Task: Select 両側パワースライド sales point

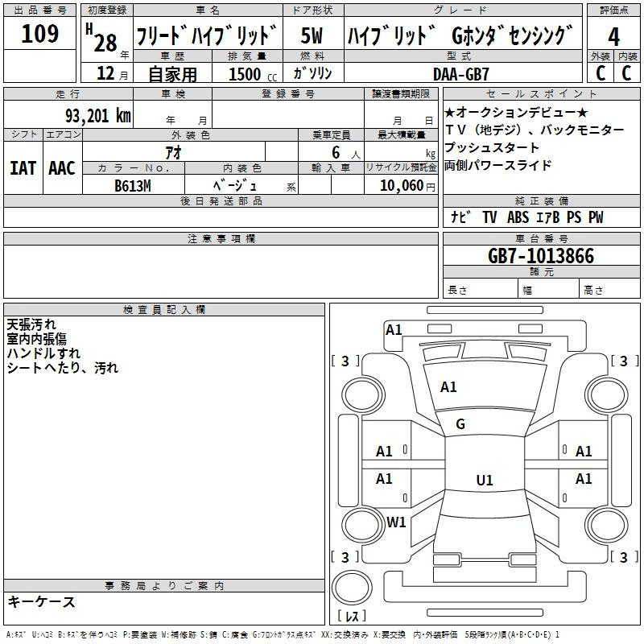Action: click(x=497, y=165)
